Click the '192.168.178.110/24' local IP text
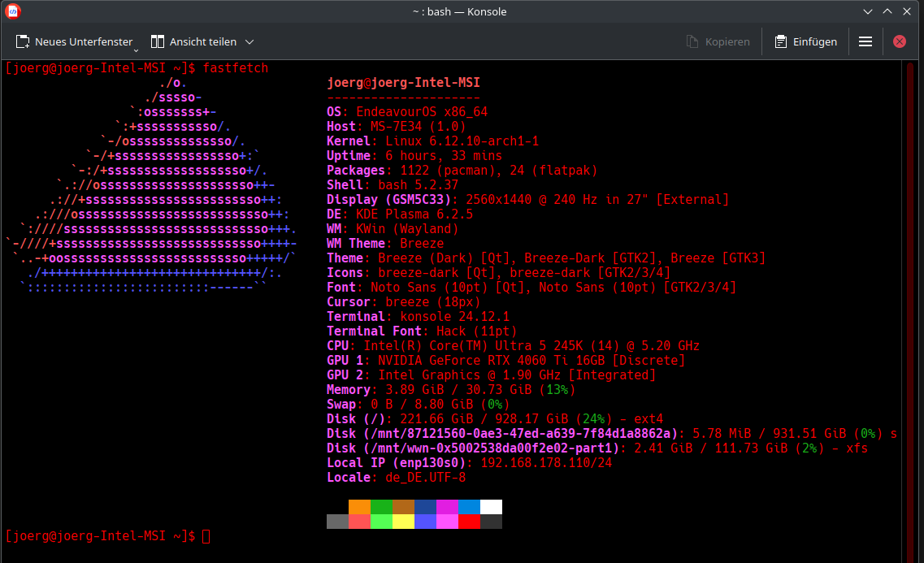 (546, 463)
